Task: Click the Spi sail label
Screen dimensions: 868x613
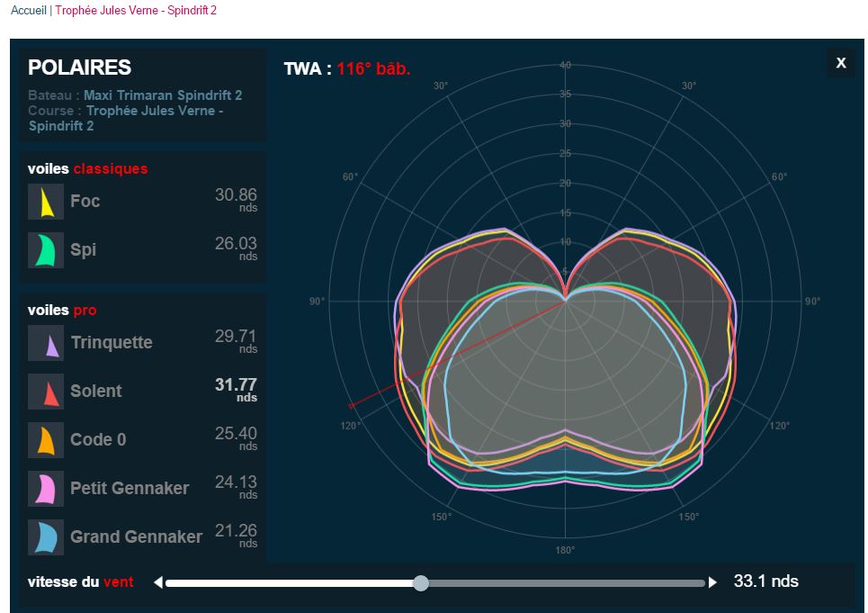Action: coord(83,249)
